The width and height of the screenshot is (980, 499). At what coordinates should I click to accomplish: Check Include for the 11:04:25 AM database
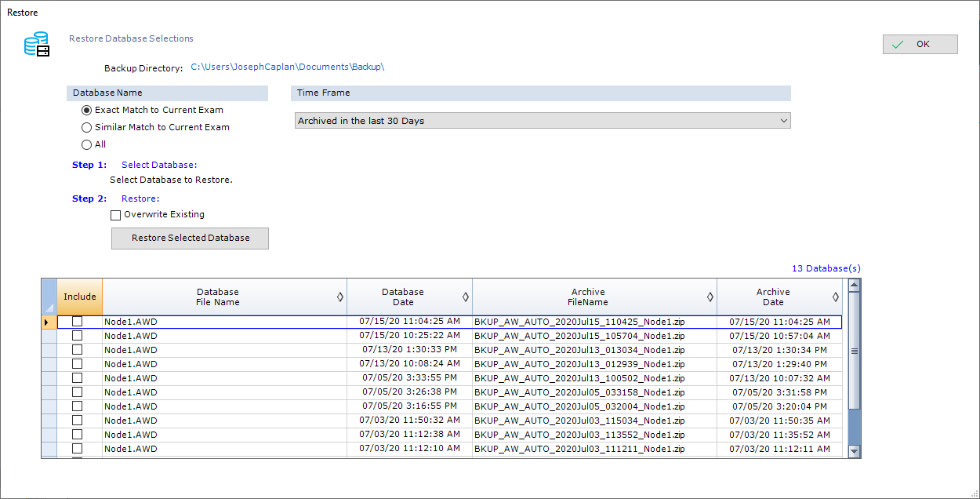tap(78, 322)
